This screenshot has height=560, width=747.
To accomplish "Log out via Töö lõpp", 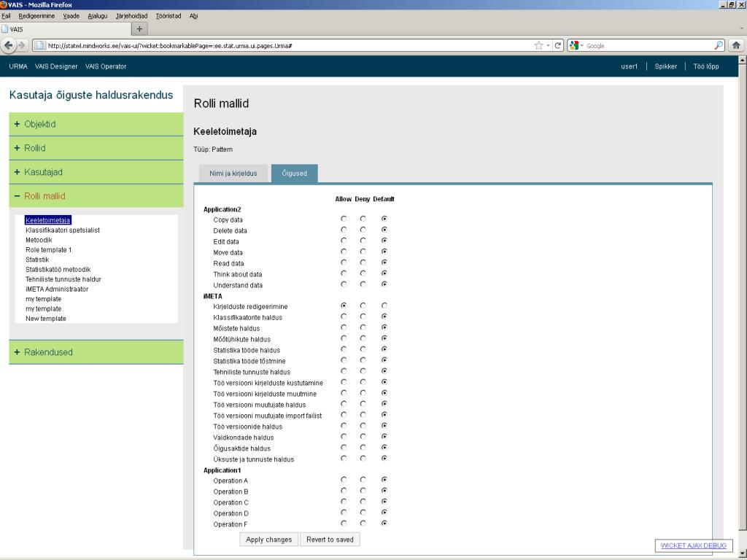I will pyautogui.click(x=705, y=66).
